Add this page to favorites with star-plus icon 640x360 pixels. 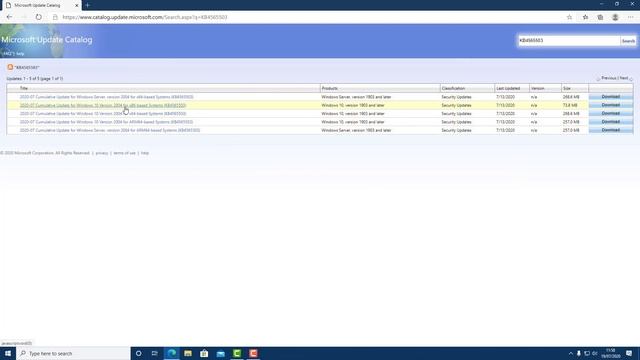click(x=569, y=17)
